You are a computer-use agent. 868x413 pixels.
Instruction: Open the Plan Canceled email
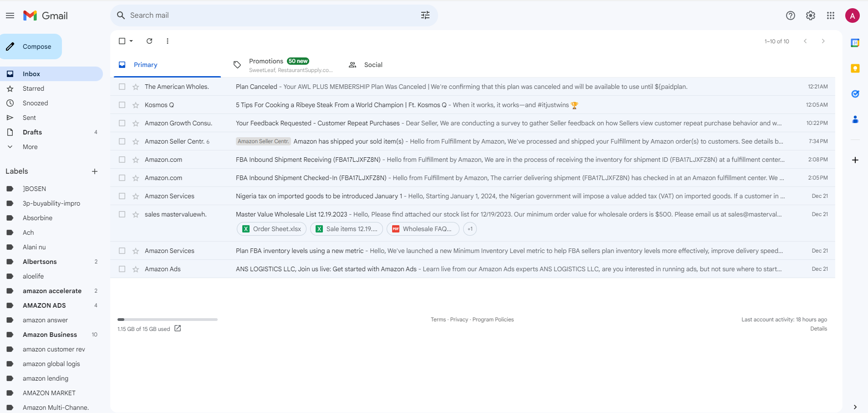click(x=473, y=87)
